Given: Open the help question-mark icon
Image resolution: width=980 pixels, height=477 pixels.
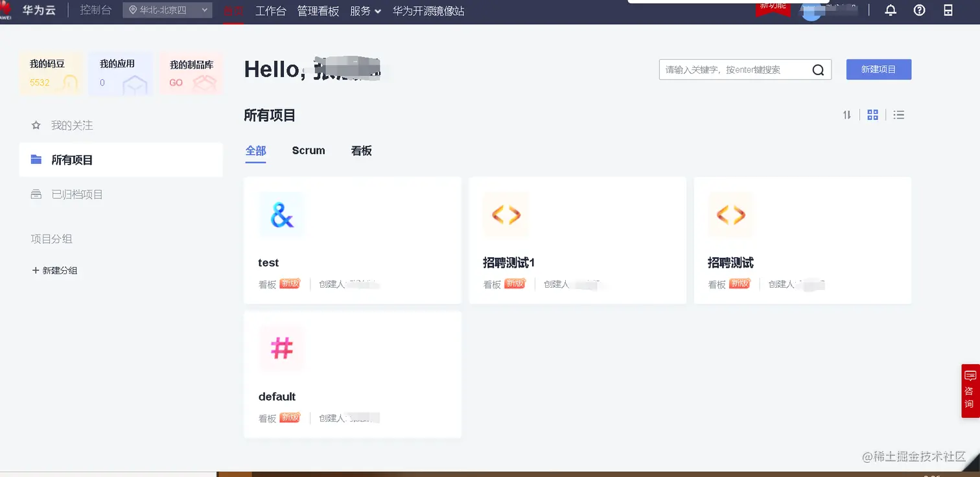Looking at the screenshot, I should click(919, 10).
